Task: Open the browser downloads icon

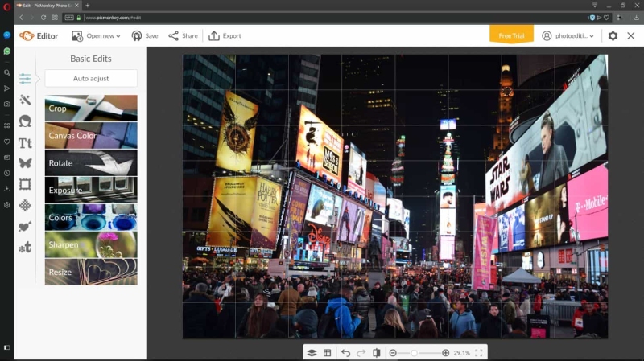Action: (x=636, y=18)
